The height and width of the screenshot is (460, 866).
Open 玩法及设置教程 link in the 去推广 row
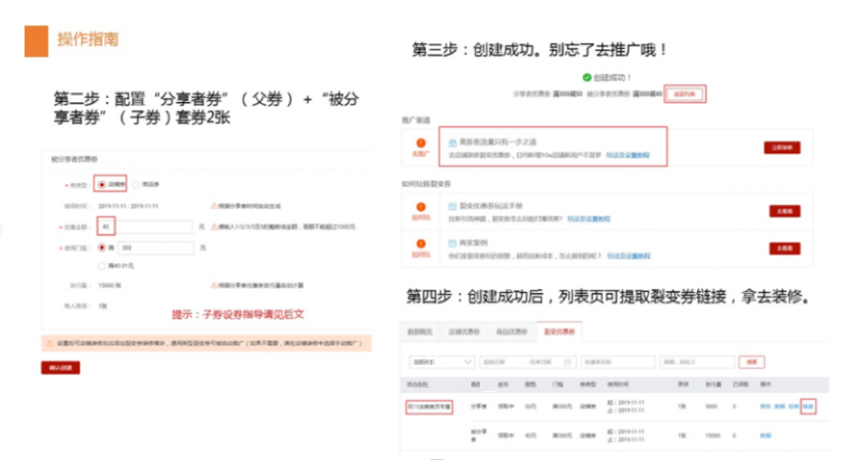click(x=628, y=156)
